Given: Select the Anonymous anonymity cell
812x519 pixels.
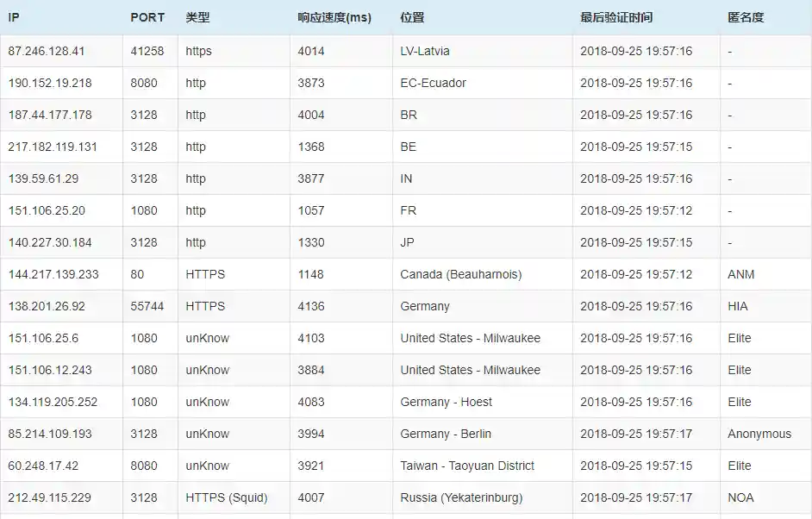Looking at the screenshot, I should tap(759, 434).
